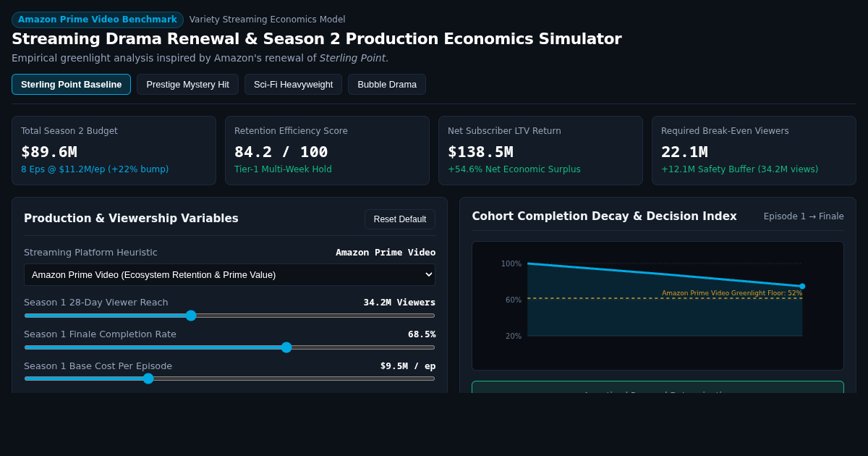Select the Bubble Drama scenario

click(x=387, y=84)
